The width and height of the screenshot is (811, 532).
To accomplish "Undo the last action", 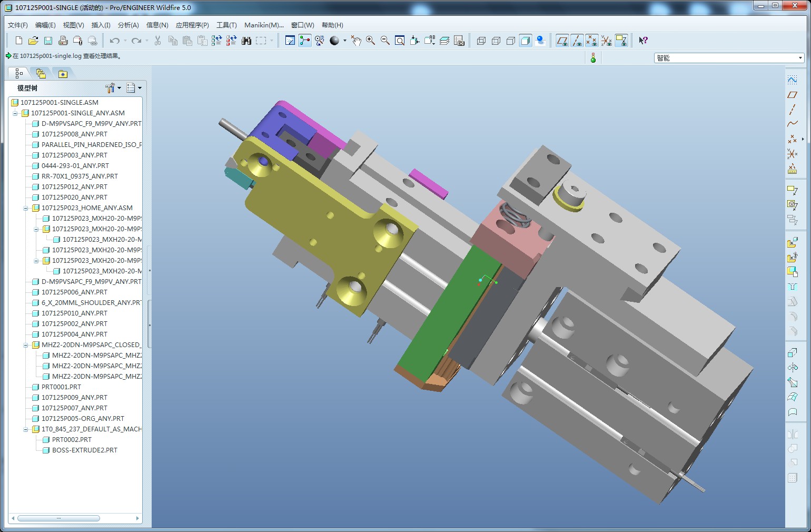I will [114, 41].
